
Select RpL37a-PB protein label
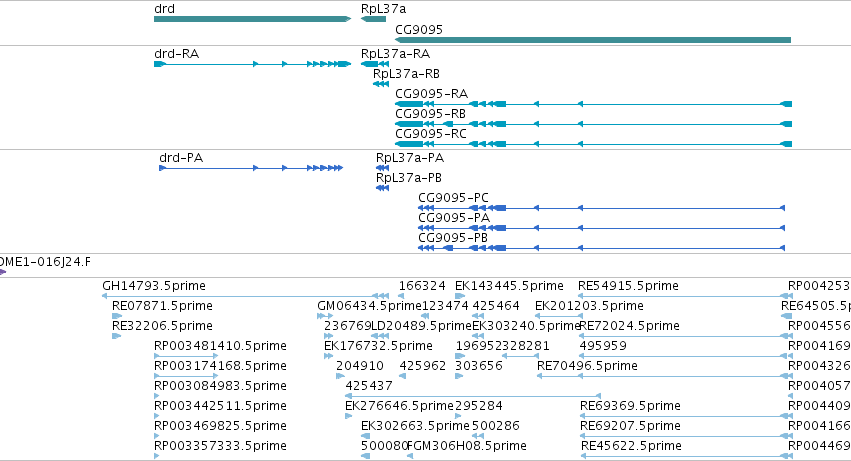click(409, 178)
